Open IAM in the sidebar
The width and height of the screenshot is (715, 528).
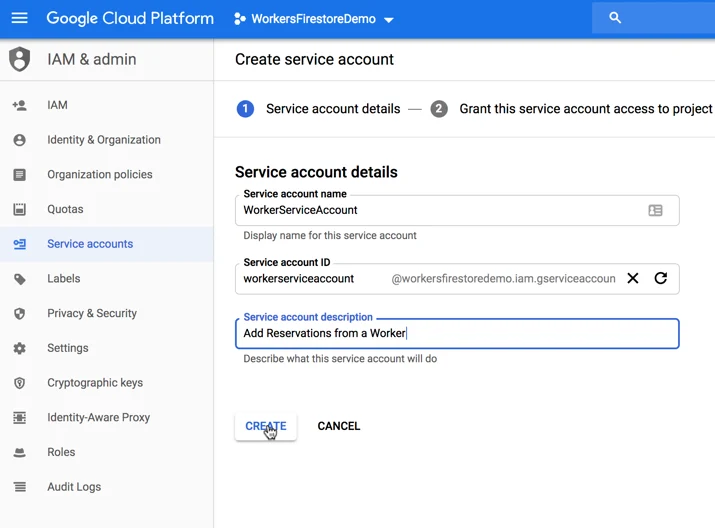(x=107, y=105)
